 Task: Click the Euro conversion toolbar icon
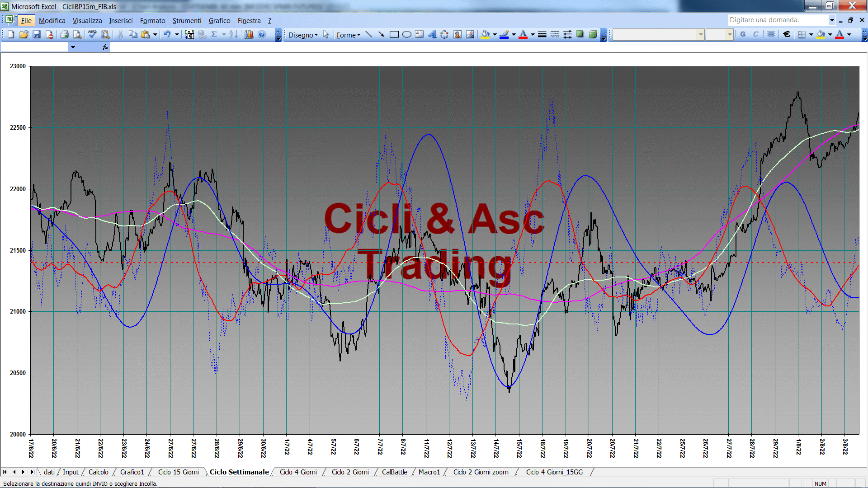tap(189, 34)
